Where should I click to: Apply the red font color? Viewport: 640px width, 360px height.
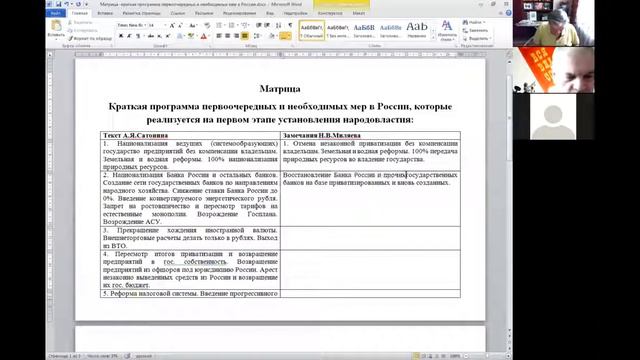coord(204,36)
